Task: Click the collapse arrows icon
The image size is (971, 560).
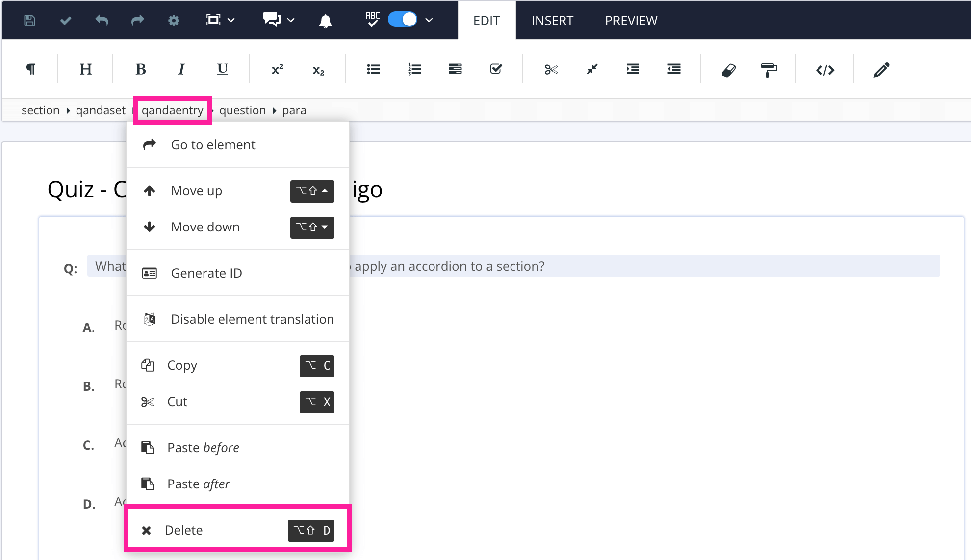Action: (592, 69)
